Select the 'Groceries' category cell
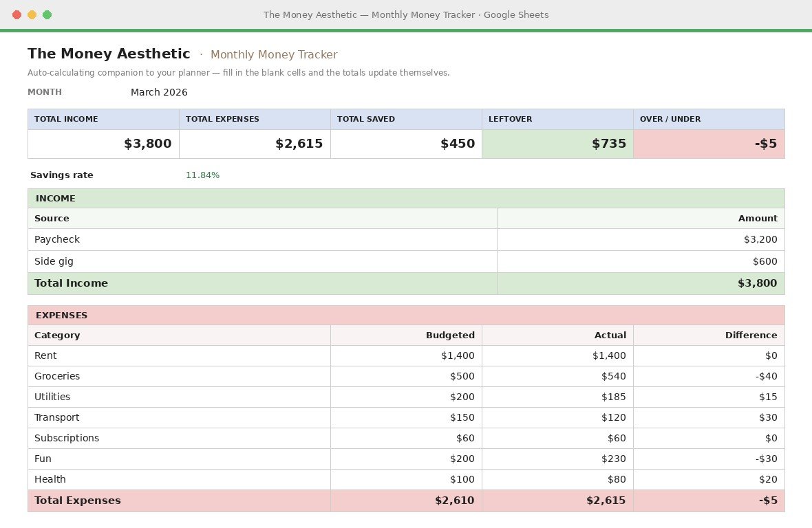The height and width of the screenshot is (528, 812). (179, 377)
